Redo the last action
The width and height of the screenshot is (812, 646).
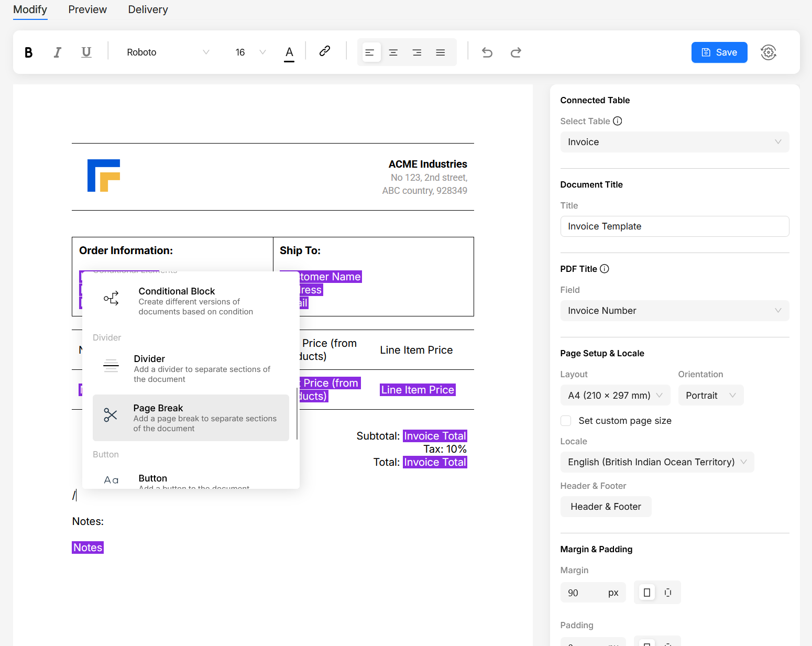[516, 52]
